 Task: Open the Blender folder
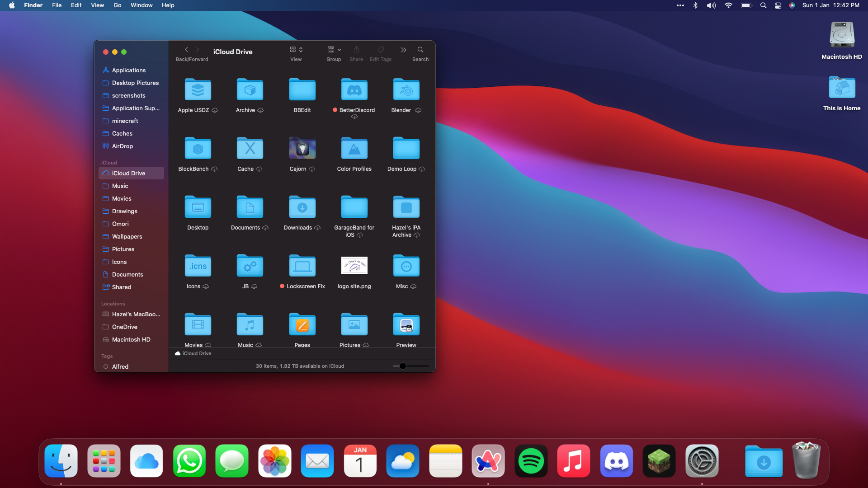point(406,89)
